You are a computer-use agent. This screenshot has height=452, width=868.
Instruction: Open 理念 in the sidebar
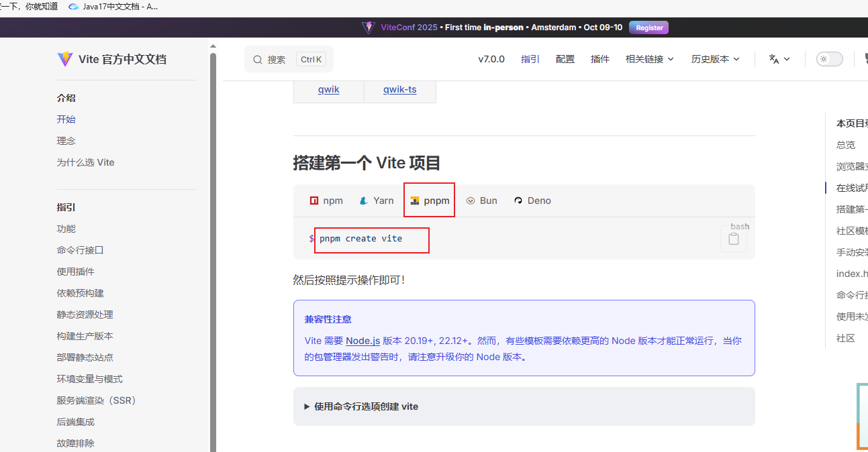click(x=66, y=141)
